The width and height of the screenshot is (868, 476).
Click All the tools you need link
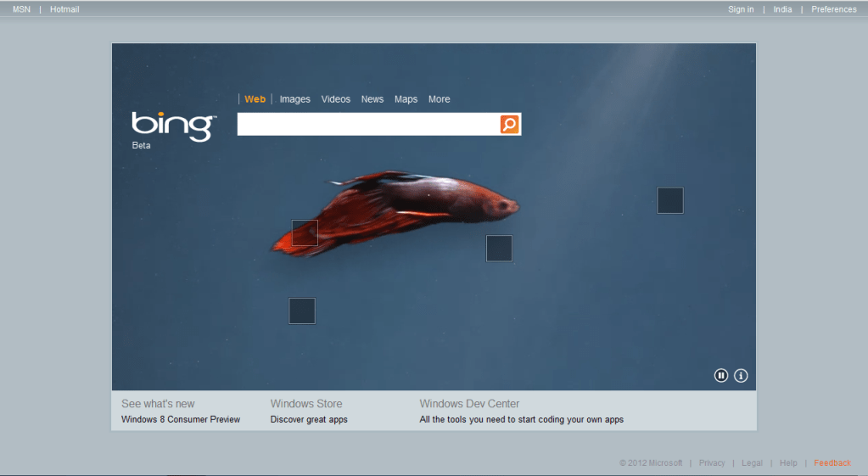[x=522, y=419]
